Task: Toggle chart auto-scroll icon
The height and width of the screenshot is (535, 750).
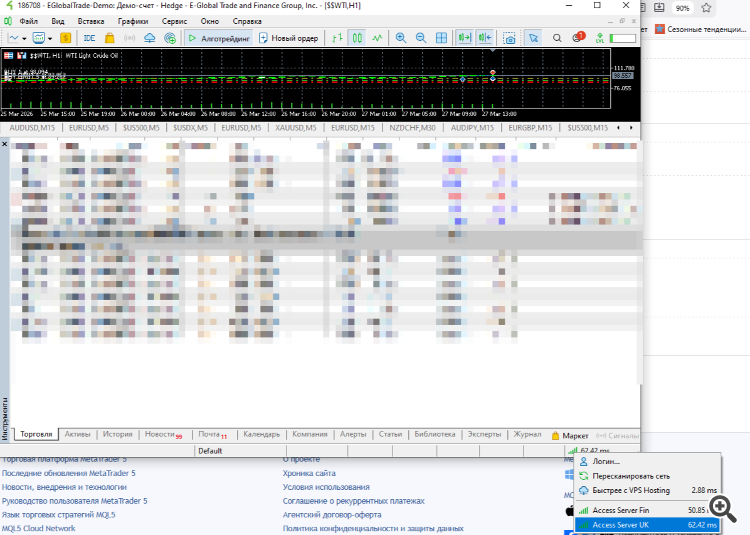Action: (463, 38)
